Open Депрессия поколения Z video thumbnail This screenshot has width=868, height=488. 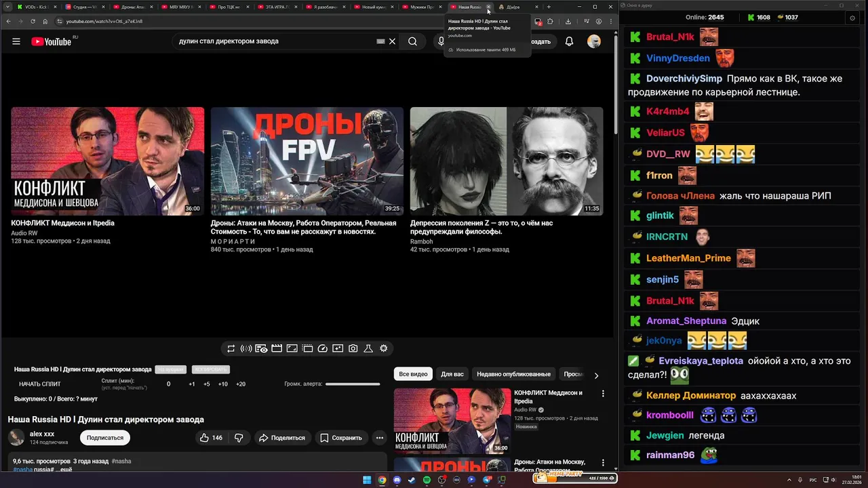[x=507, y=161]
